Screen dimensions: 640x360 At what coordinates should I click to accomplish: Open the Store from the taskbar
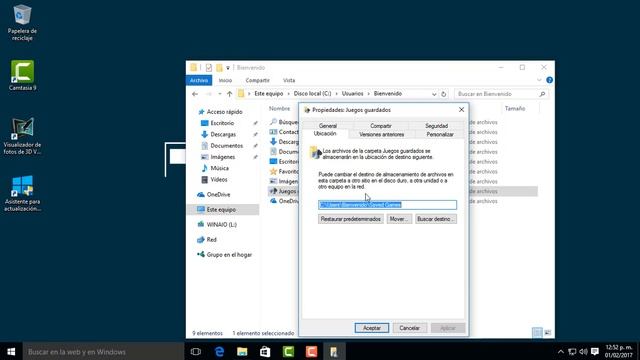[265, 351]
